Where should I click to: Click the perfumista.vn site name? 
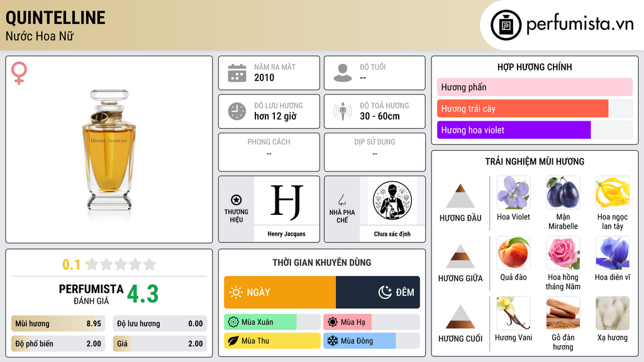coord(580,24)
